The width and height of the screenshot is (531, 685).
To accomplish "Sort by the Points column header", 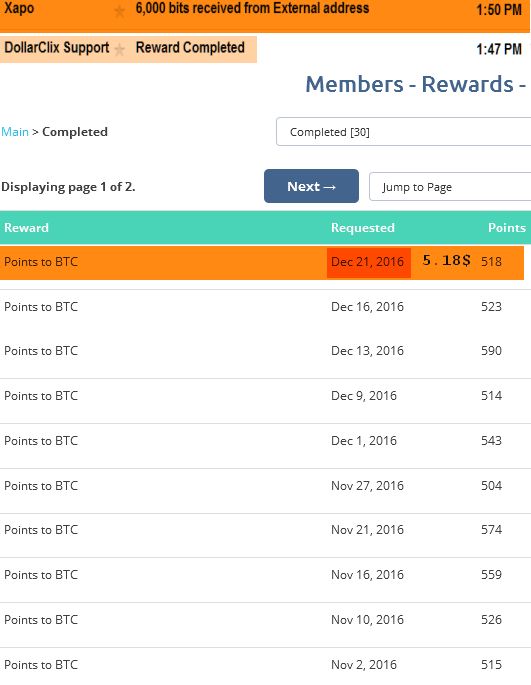I will click(x=507, y=228).
